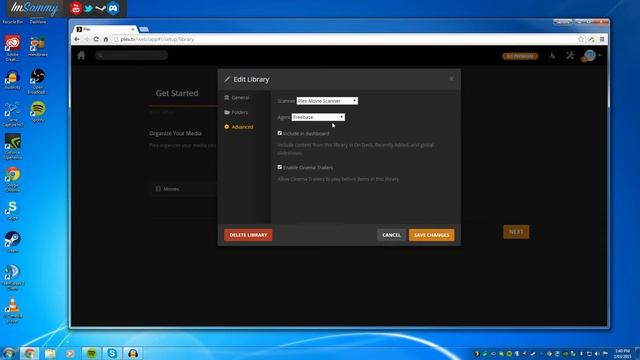The width and height of the screenshot is (640, 360).
Task: Click the Save Changes button
Action: click(431, 235)
